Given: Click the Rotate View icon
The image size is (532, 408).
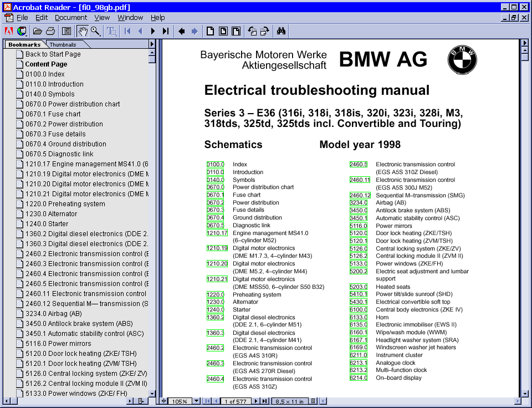Looking at the screenshot, I should point(253,31).
